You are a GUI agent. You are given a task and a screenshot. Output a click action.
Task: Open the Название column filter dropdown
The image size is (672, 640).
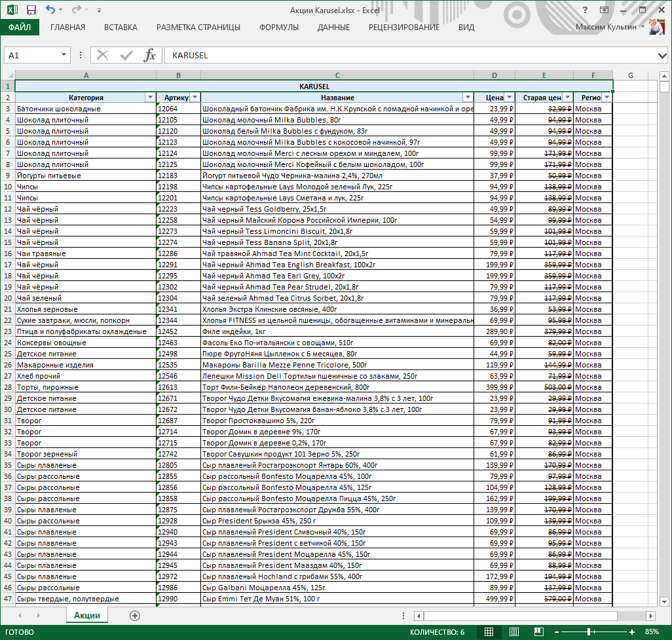pos(468,98)
